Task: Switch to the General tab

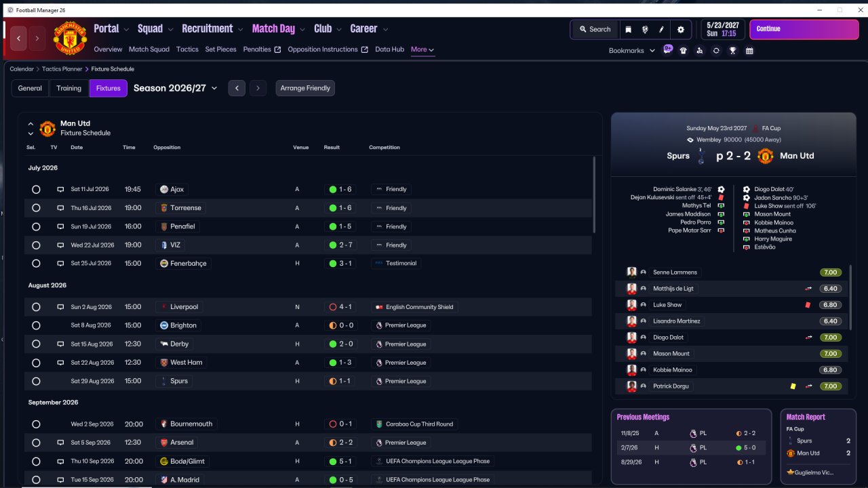Action: pos(30,88)
